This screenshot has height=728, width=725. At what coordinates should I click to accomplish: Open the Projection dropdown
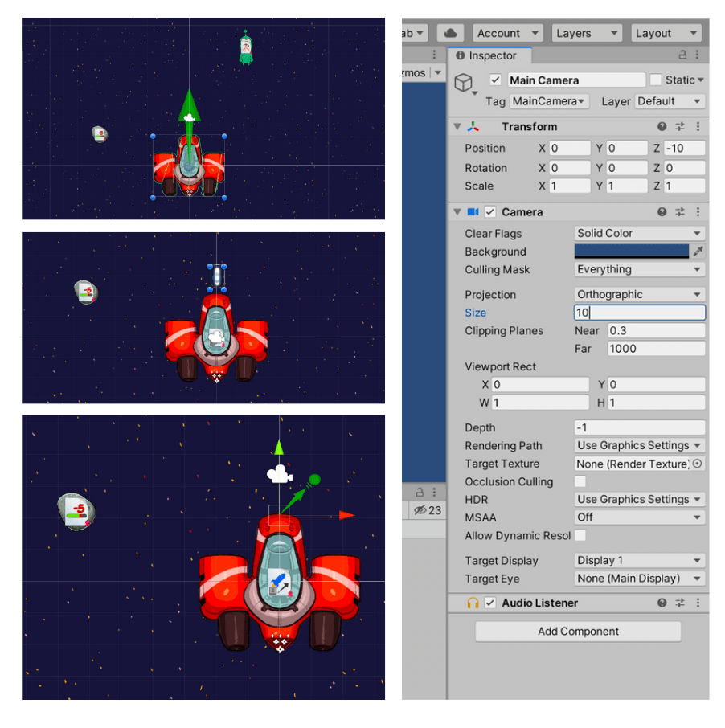pyautogui.click(x=639, y=294)
